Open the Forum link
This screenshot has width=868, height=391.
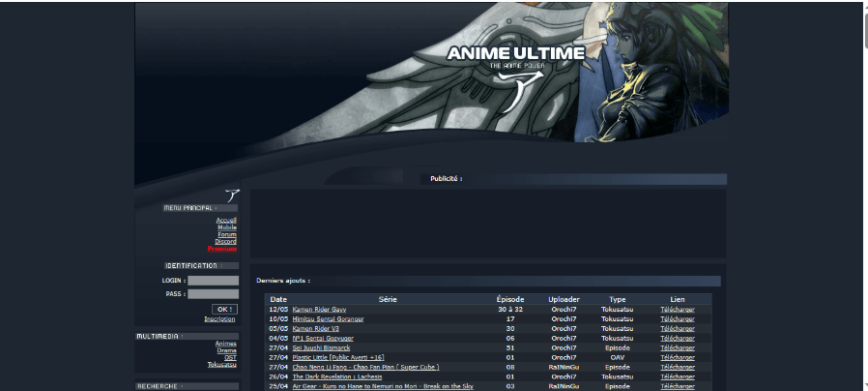click(227, 234)
